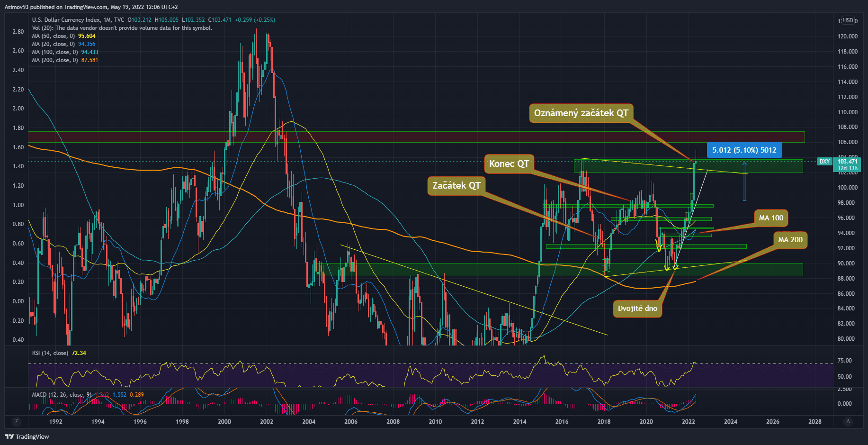Open the USD currency selector

click(x=848, y=20)
